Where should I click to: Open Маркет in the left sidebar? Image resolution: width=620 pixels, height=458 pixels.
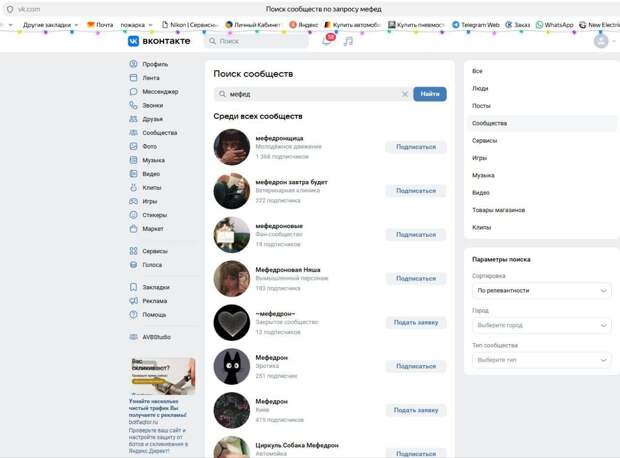pos(152,228)
